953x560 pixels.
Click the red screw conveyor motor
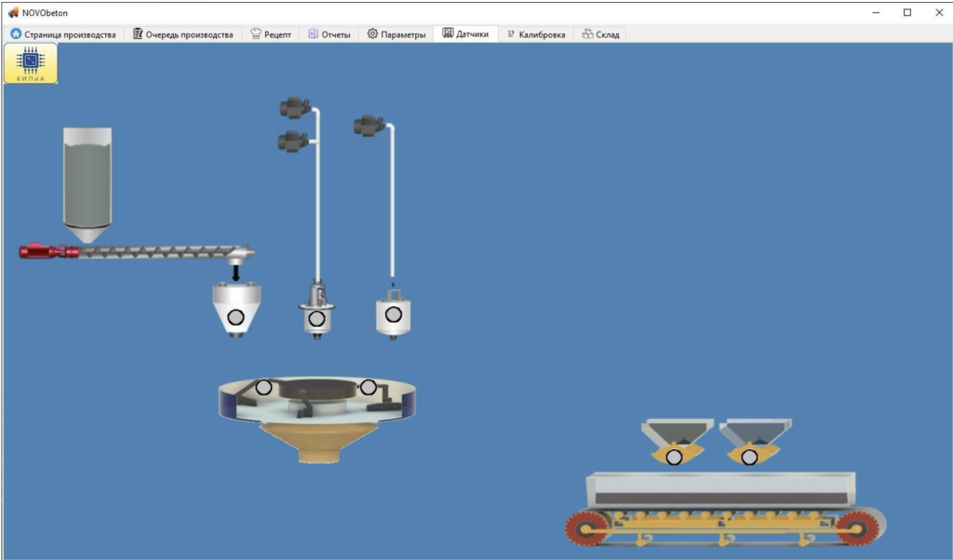click(42, 251)
